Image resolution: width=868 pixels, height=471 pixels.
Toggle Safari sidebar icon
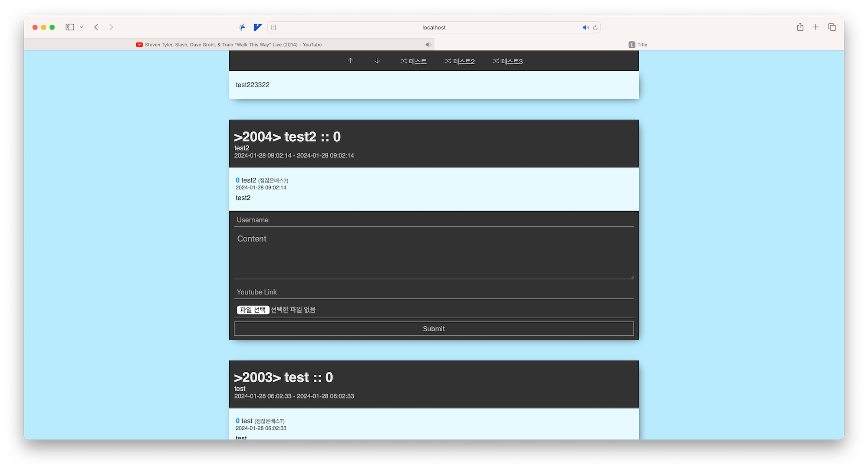click(70, 27)
